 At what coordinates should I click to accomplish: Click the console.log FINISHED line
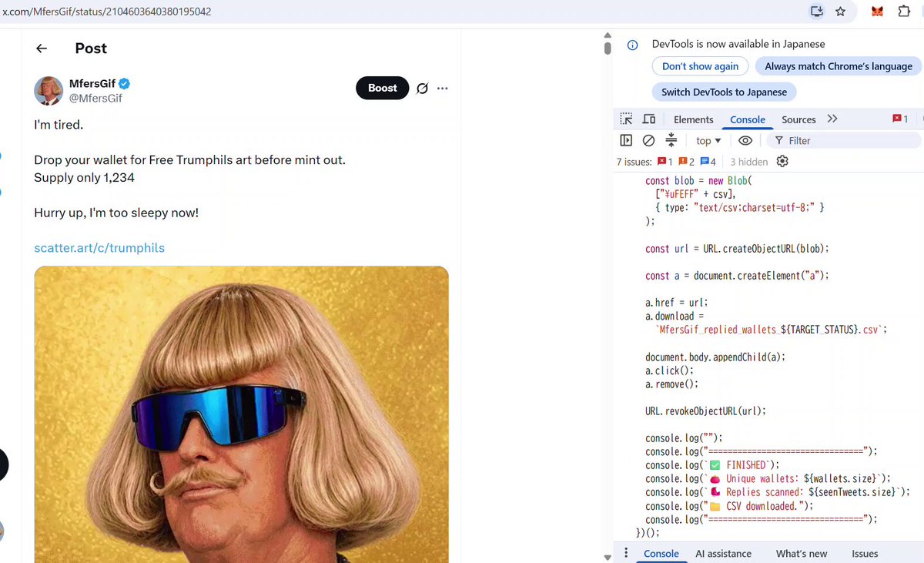712,464
